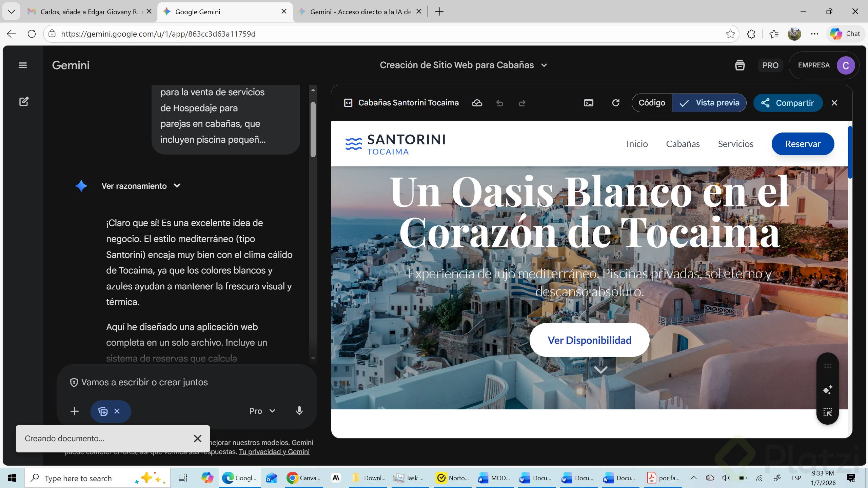Open the Pro model selector dropdown
The width and height of the screenshot is (868, 488).
pos(262,411)
